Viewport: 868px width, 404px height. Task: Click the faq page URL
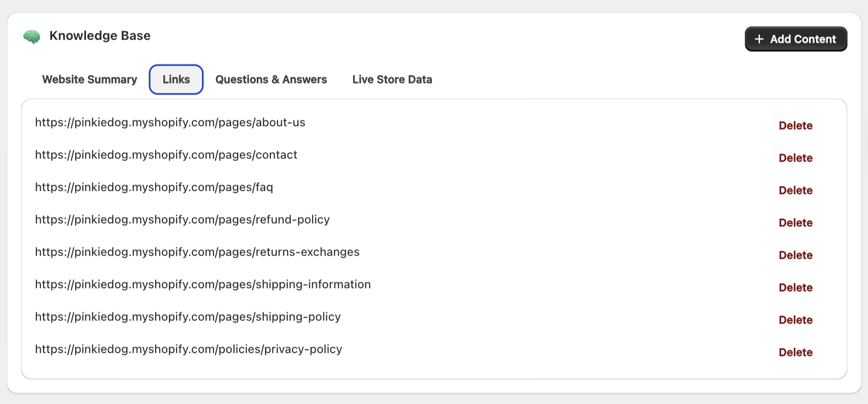pyautogui.click(x=154, y=188)
